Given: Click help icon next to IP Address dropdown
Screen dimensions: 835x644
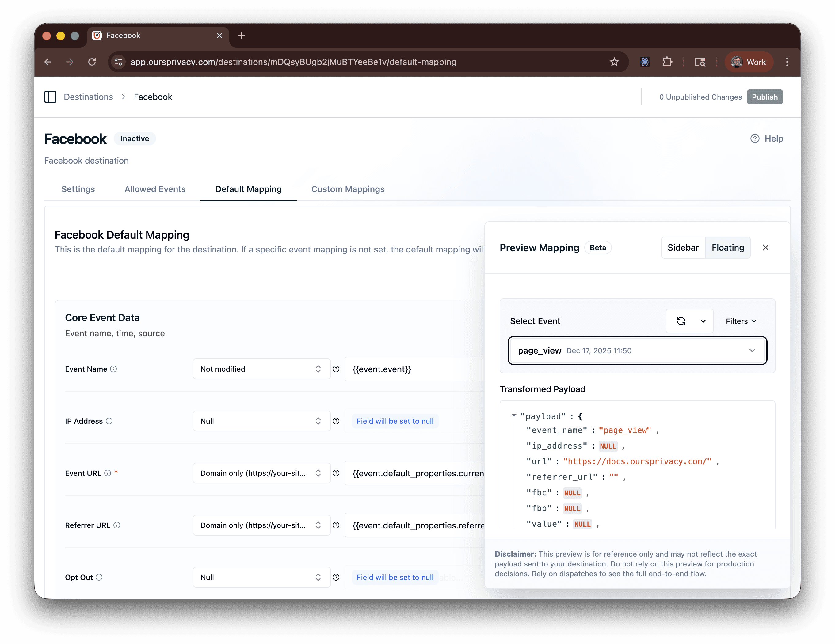Looking at the screenshot, I should click(x=336, y=421).
